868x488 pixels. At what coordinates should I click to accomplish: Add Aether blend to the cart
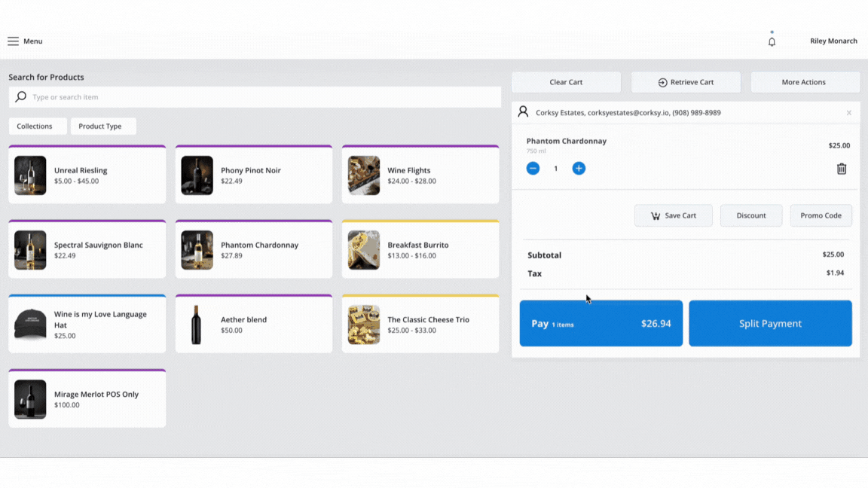point(253,325)
